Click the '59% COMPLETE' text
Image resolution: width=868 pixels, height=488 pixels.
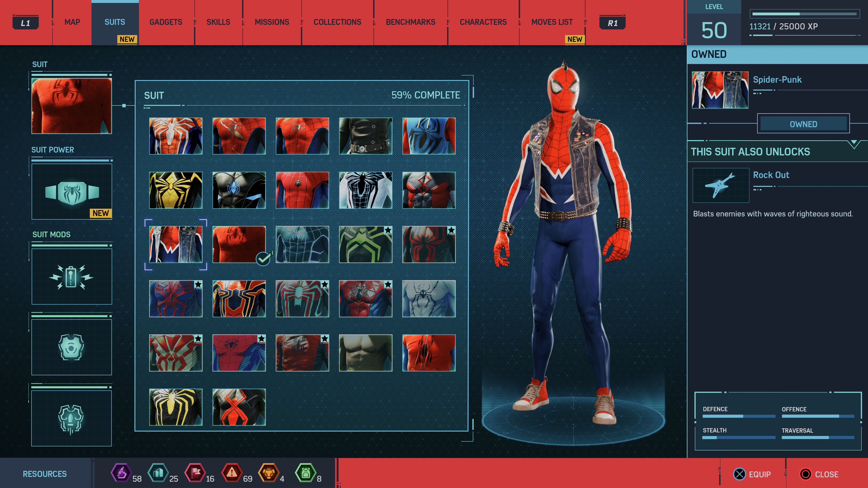(426, 95)
